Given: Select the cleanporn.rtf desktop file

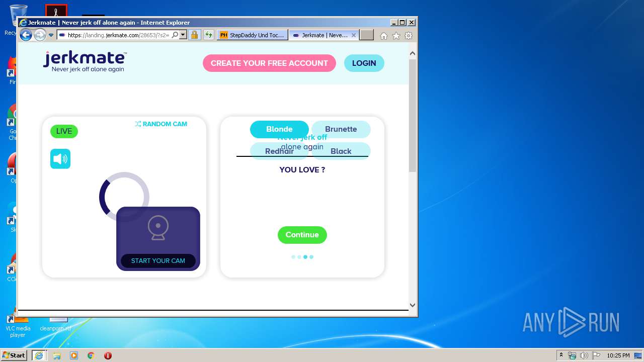Looking at the screenshot, I should tap(56, 325).
